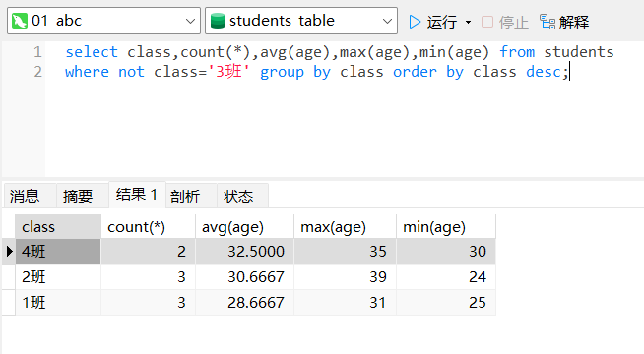Click line number 1 in the editor gutter
Image resolution: width=644 pixels, height=354 pixels.
pyautogui.click(x=37, y=52)
